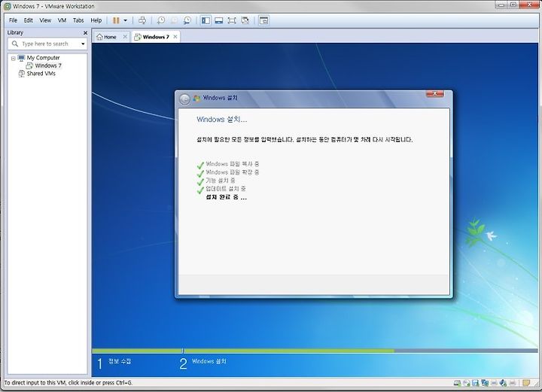
Task: Close the Home tab
Action: tap(125, 36)
